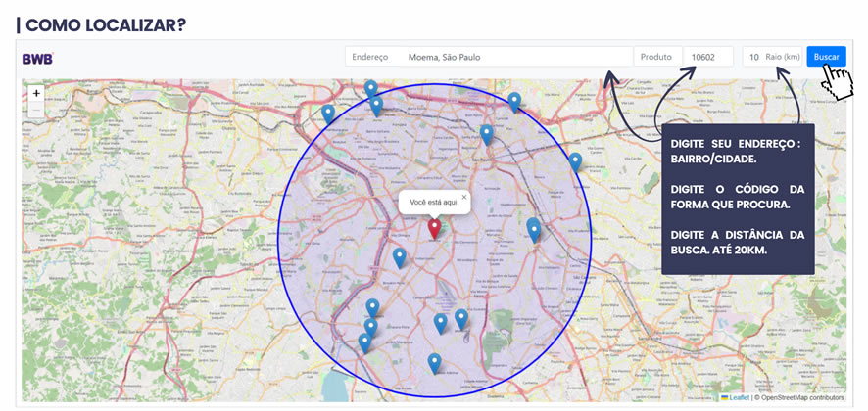Click the Produto label box
The height and width of the screenshot is (411, 868).
pyautogui.click(x=656, y=58)
